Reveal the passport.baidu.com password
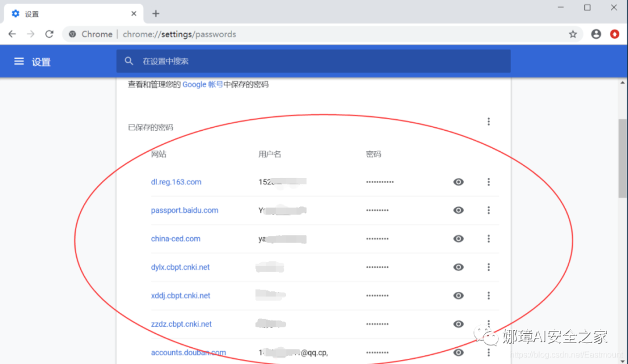The width and height of the screenshot is (628, 364). [458, 210]
